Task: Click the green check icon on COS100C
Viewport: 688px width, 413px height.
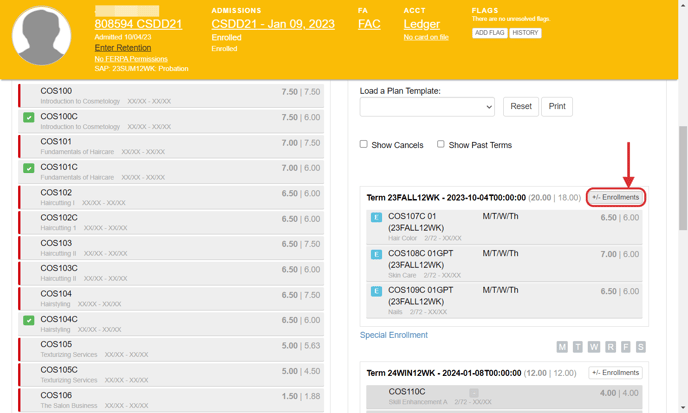Action: tap(29, 118)
